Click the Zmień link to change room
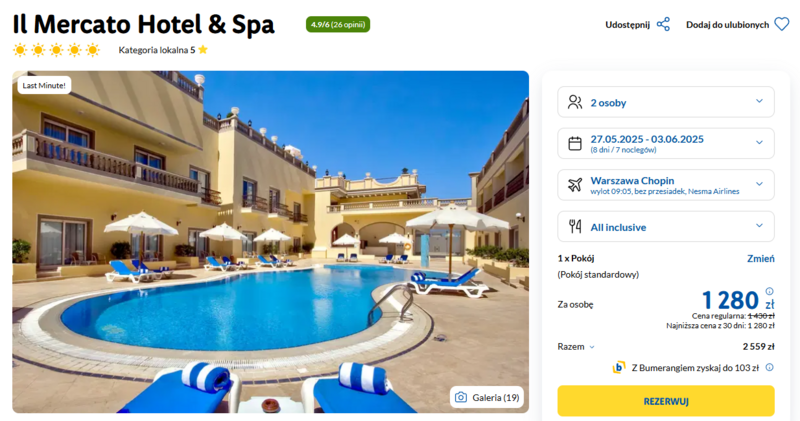Screen dimensions: 800x421 (761, 258)
